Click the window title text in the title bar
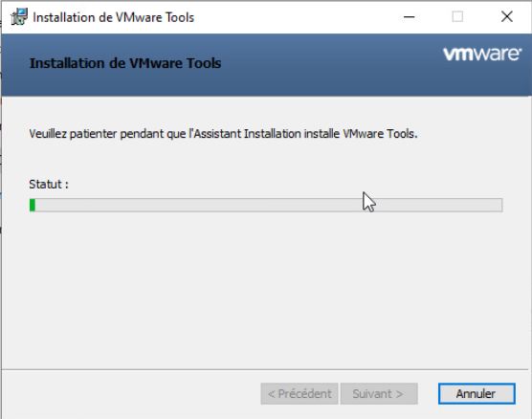Image resolution: width=532 pixels, height=419 pixels. [x=113, y=17]
